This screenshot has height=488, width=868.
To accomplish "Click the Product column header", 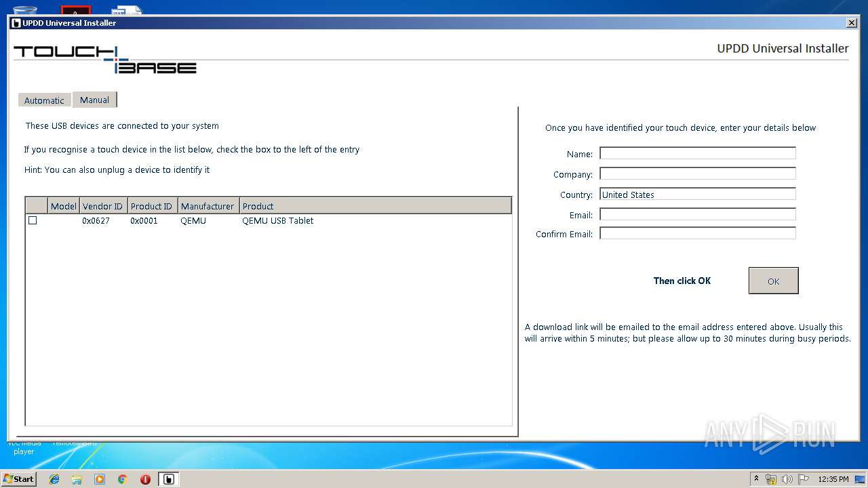I will [x=375, y=206].
